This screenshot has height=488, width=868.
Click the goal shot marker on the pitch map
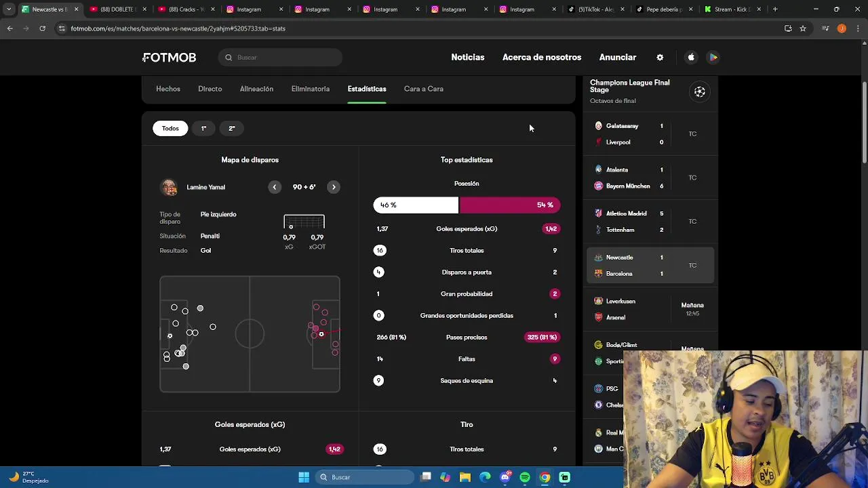pos(321,334)
